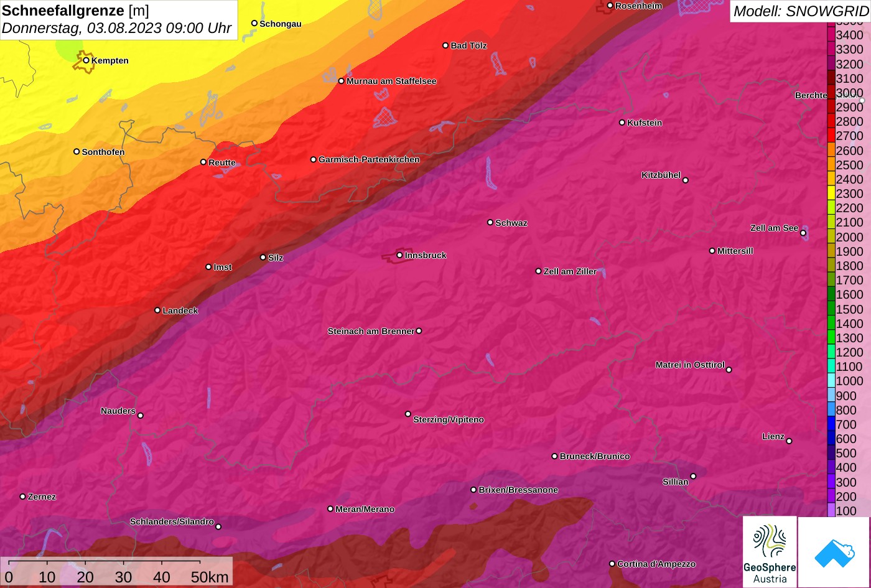Screen dimensions: 871x588
Task: Pick the yellow 2300 legend color
Action: click(x=831, y=194)
